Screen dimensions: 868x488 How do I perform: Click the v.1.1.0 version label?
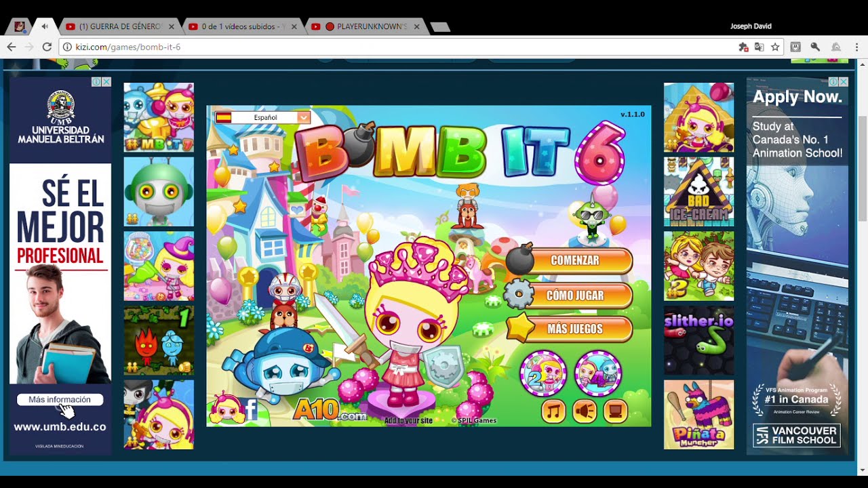[632, 115]
